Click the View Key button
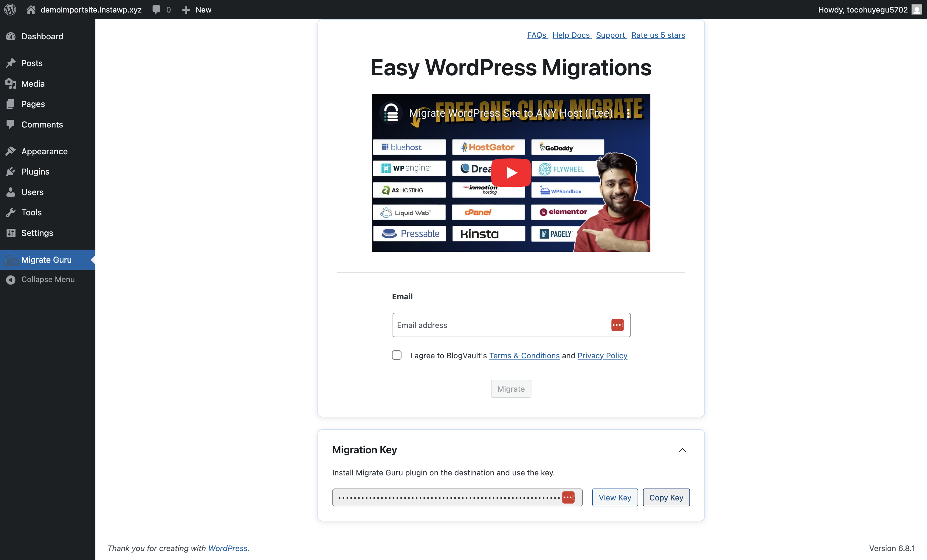This screenshot has width=927, height=560. (615, 497)
